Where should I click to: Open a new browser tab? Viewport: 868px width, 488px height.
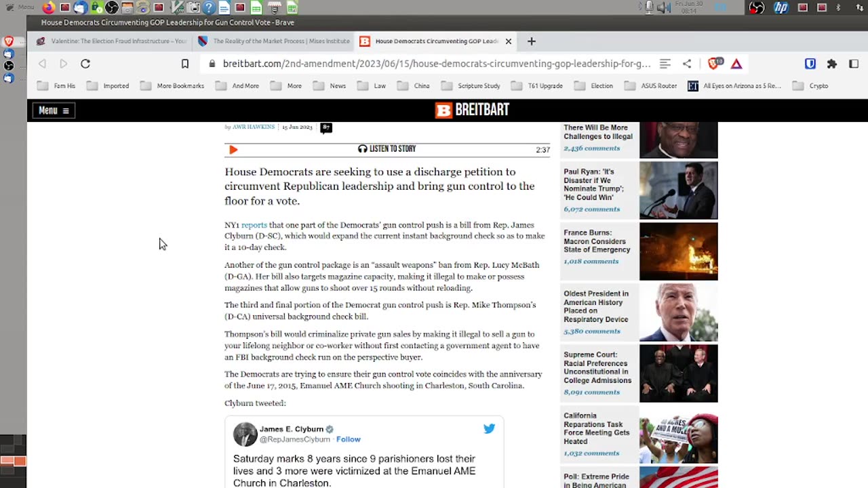click(x=532, y=41)
